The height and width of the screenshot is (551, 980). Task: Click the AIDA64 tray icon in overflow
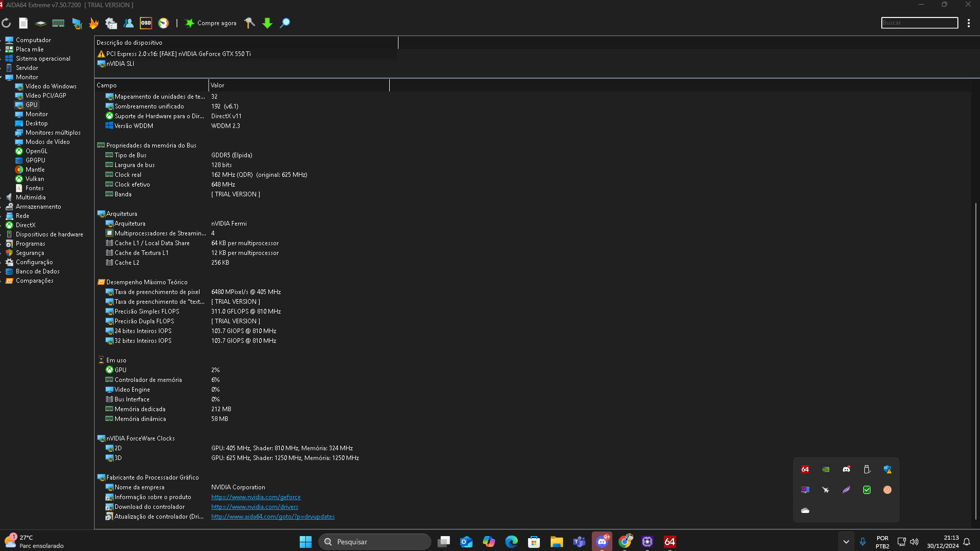coord(805,469)
